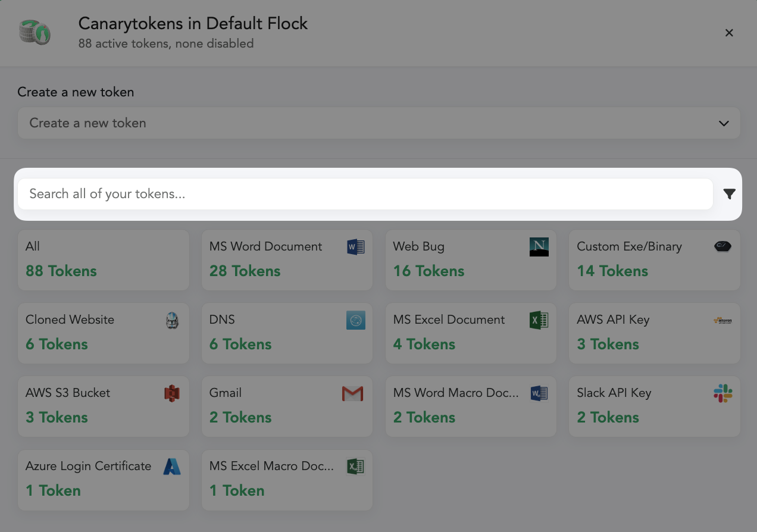The image size is (757, 532).
Task: Click the 28 Tokens count
Action: pos(245,271)
